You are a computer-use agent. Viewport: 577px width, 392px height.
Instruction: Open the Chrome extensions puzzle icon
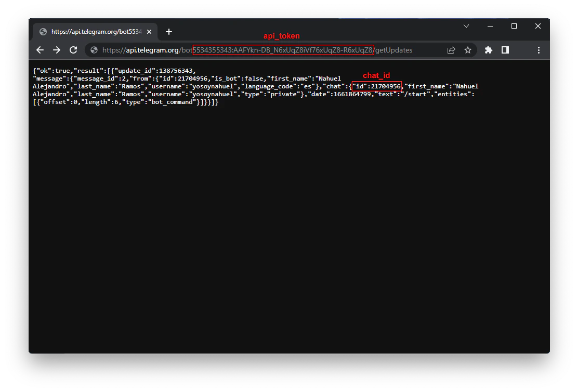pos(488,50)
